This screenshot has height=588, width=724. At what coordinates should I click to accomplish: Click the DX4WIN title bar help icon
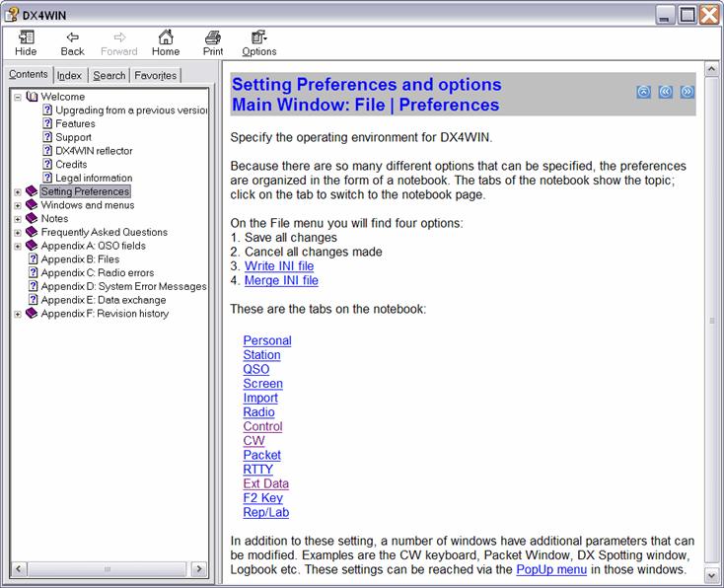[12, 15]
